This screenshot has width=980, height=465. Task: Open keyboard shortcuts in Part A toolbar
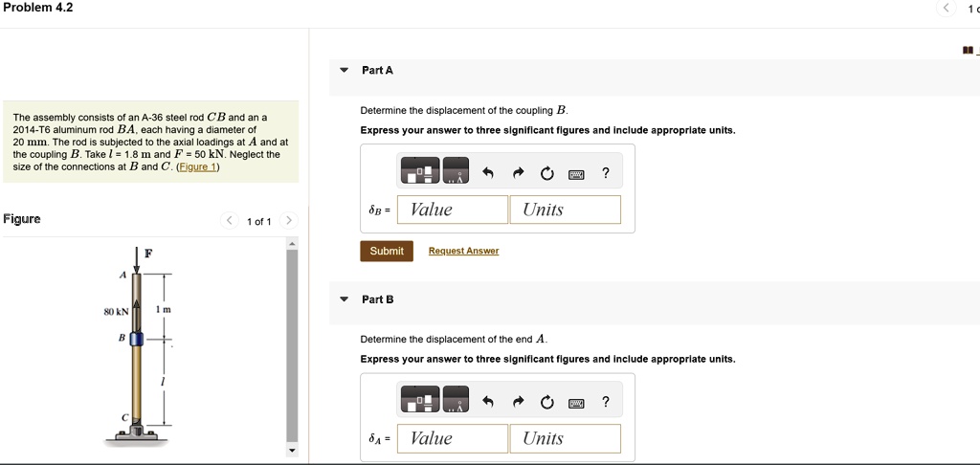point(576,174)
